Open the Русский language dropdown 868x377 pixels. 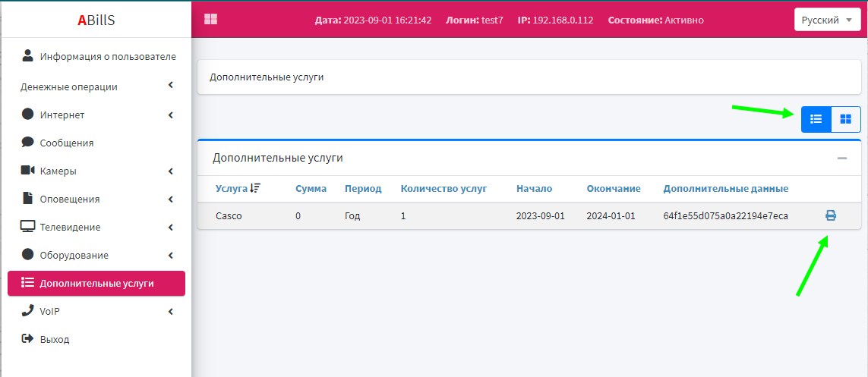pos(828,20)
